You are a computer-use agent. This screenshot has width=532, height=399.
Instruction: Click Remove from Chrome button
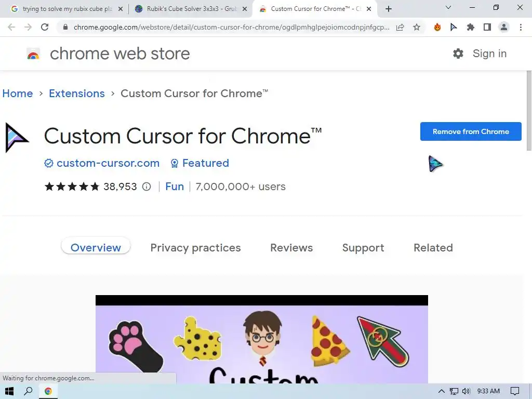(471, 131)
